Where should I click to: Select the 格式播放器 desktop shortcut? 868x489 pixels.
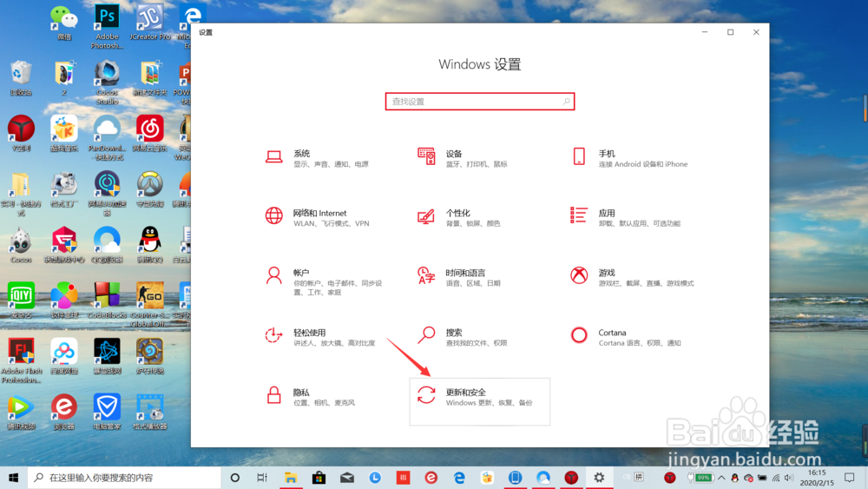pos(150,413)
